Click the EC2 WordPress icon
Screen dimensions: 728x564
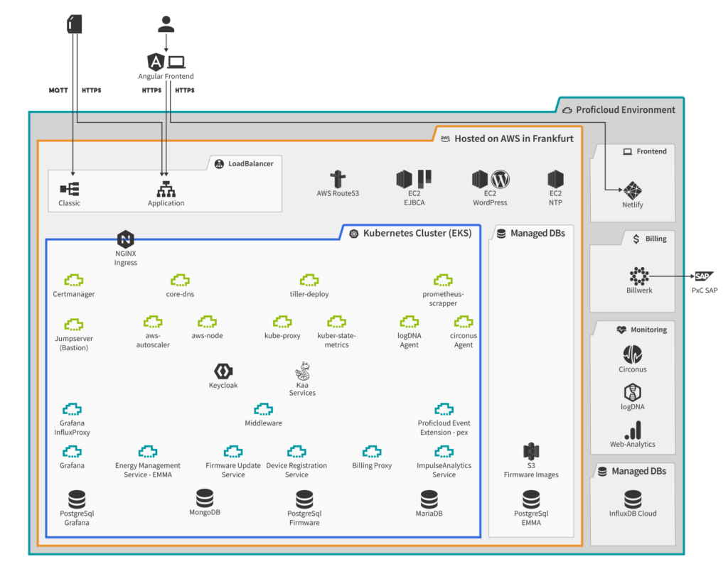[491, 179]
